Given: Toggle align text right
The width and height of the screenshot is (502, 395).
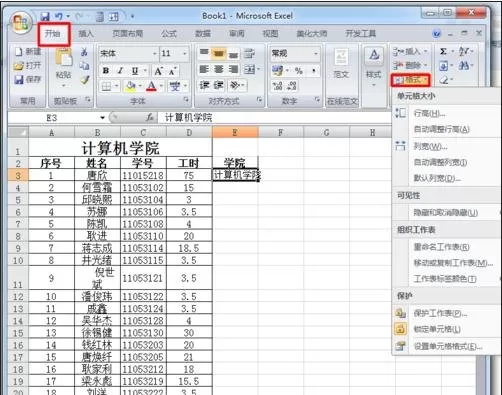Looking at the screenshot, I should pos(233,69).
